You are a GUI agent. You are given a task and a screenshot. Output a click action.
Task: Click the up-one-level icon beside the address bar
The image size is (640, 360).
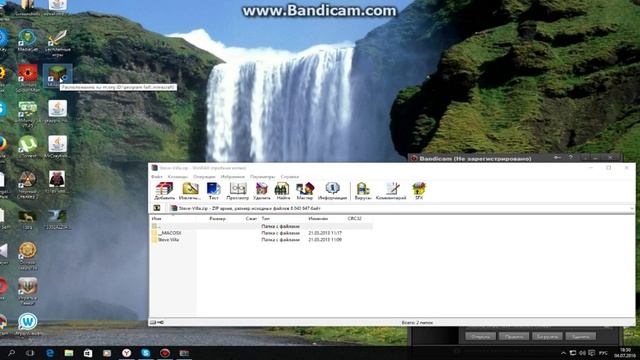click(157, 208)
